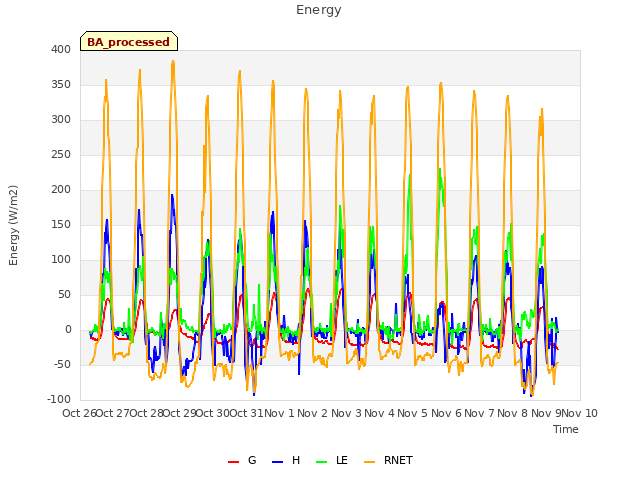Click the 100 y-axis tick label
The width and height of the screenshot is (640, 480).
pyautogui.click(x=61, y=260)
